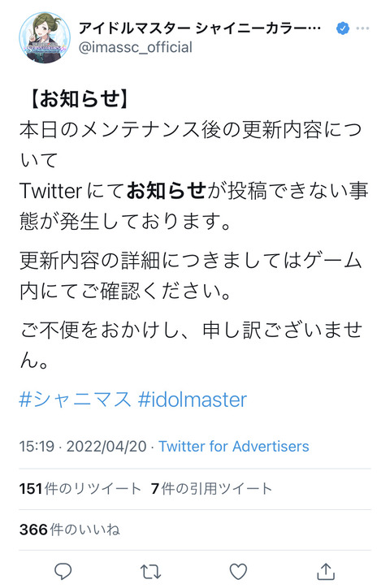Tap the paragraph starting 更新内容の詳細
390x588 pixels.
tap(191, 275)
